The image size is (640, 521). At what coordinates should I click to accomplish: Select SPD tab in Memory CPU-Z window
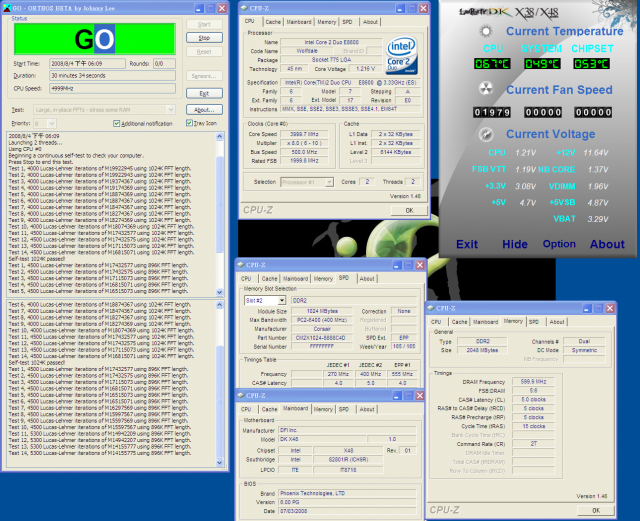534,322
